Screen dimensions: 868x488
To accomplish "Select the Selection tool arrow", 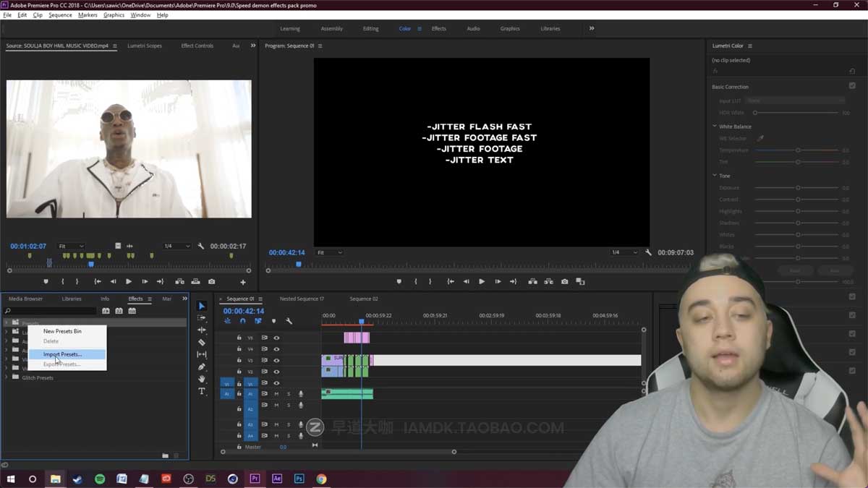I will [x=202, y=306].
